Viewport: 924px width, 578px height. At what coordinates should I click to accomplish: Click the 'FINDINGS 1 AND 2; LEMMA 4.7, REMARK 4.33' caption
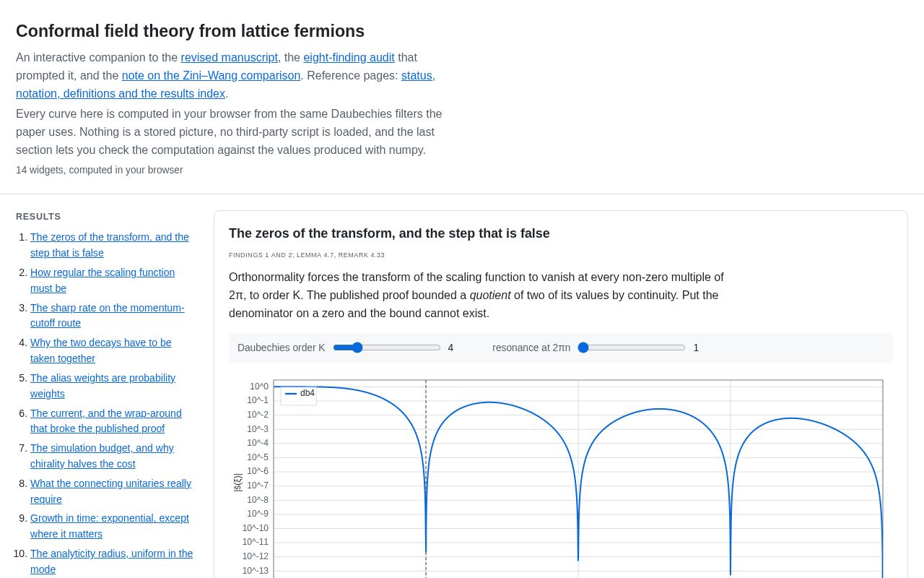pos(307,255)
